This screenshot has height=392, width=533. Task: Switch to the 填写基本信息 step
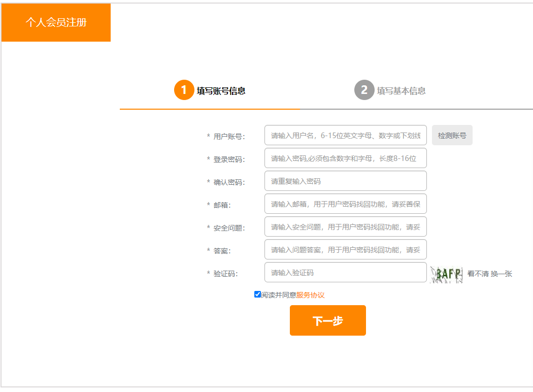coord(401,91)
